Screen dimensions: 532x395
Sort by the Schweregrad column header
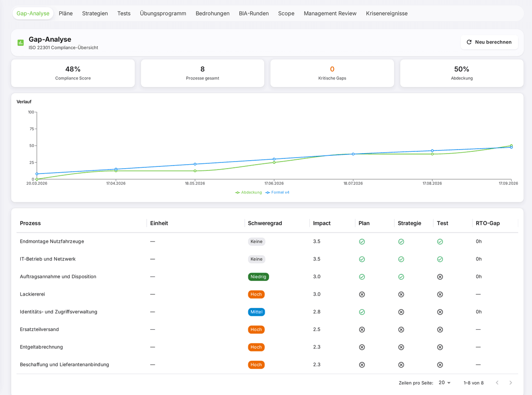pyautogui.click(x=265, y=223)
